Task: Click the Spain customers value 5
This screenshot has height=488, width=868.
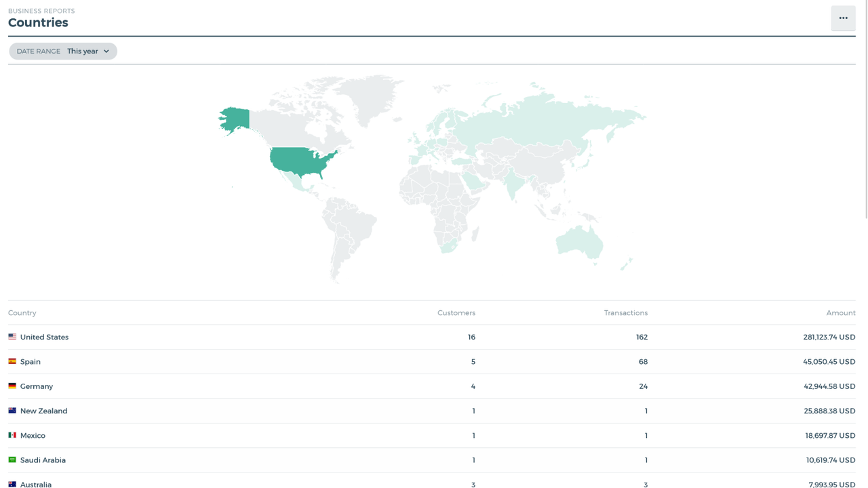Action: point(473,362)
